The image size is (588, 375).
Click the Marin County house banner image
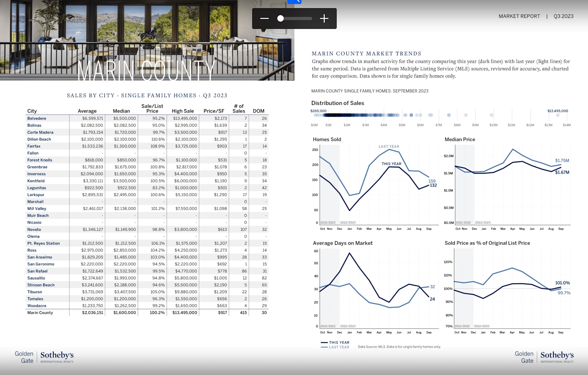click(147, 40)
